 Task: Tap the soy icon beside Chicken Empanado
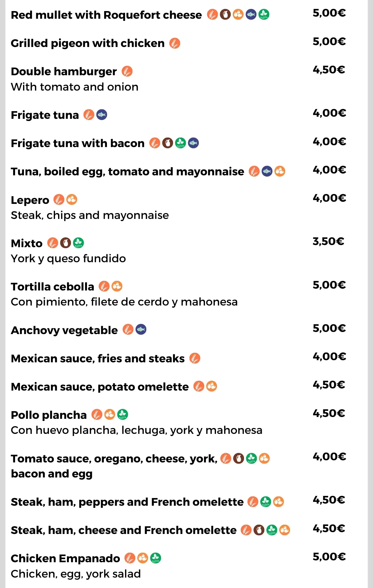155,558
